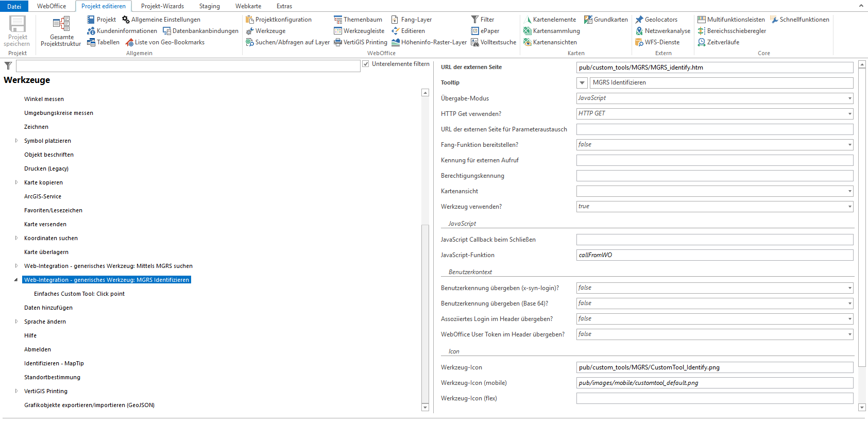Click the URL der externen Seite field

[715, 67]
